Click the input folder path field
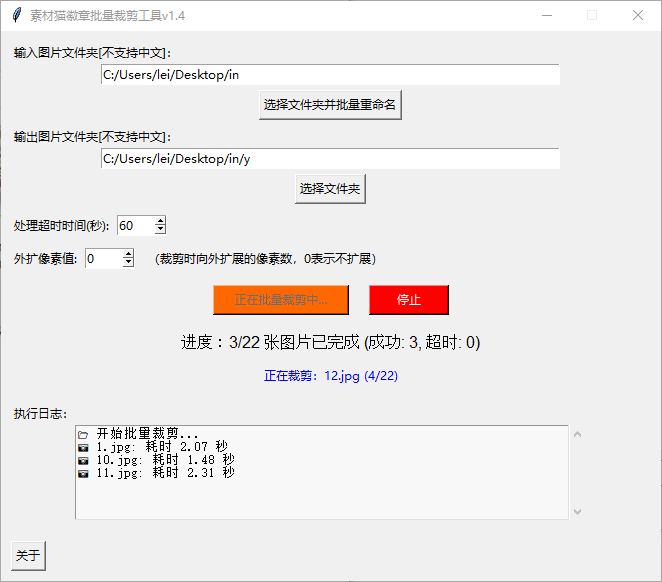 pyautogui.click(x=330, y=75)
